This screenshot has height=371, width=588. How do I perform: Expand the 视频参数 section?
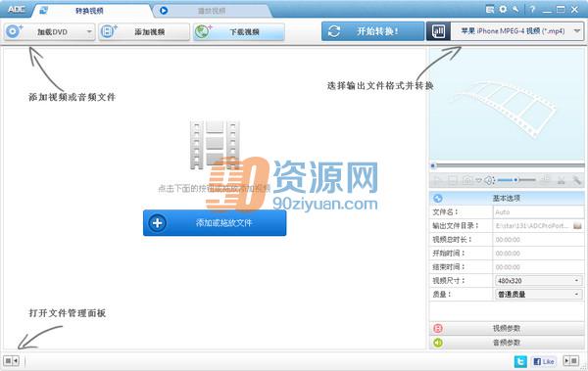(x=507, y=328)
